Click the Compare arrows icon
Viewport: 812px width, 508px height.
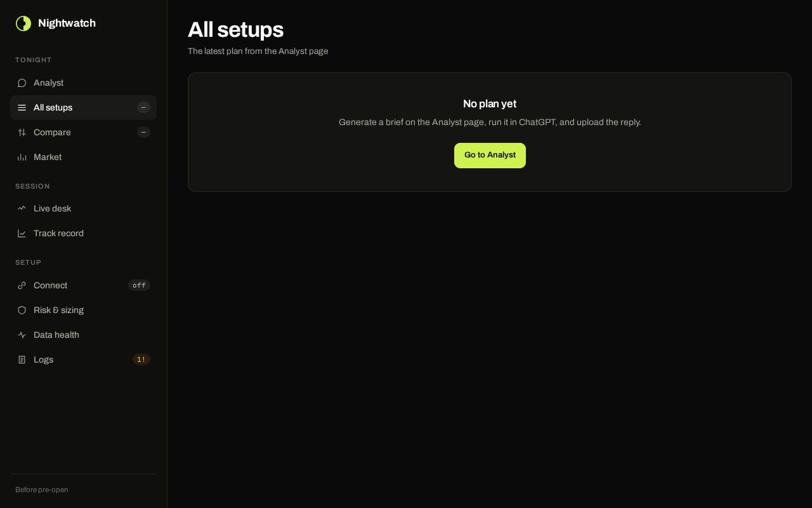(x=22, y=133)
